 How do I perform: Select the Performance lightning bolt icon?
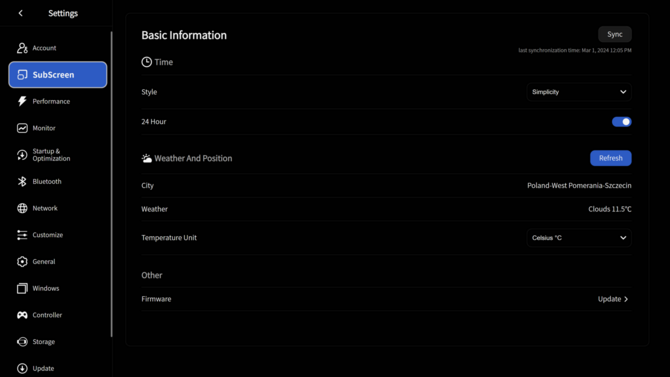coord(22,101)
